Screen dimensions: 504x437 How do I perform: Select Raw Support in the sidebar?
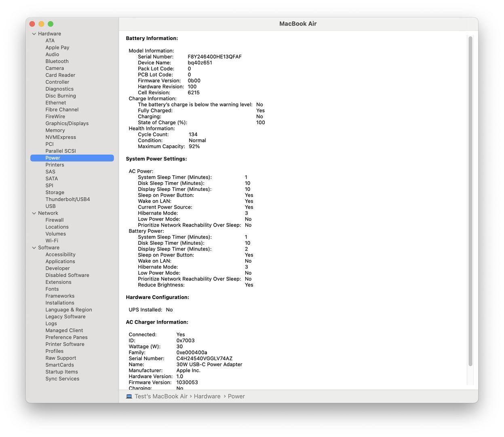(61, 358)
